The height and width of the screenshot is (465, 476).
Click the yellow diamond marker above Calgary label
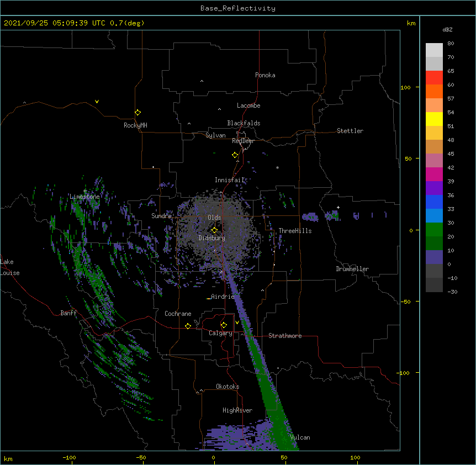click(x=224, y=325)
